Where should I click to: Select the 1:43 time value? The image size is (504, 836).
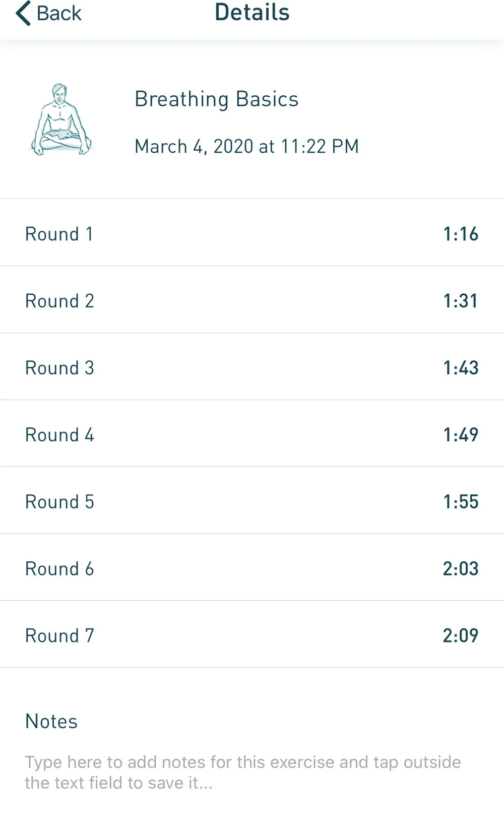pyautogui.click(x=461, y=368)
